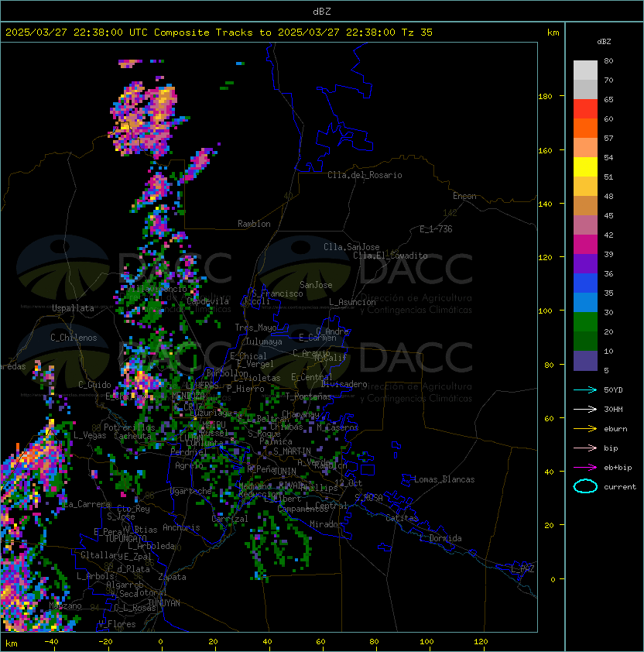The width and height of the screenshot is (644, 652).
Task: Pick the magenta swatch in dBZ scale
Action: (x=585, y=245)
